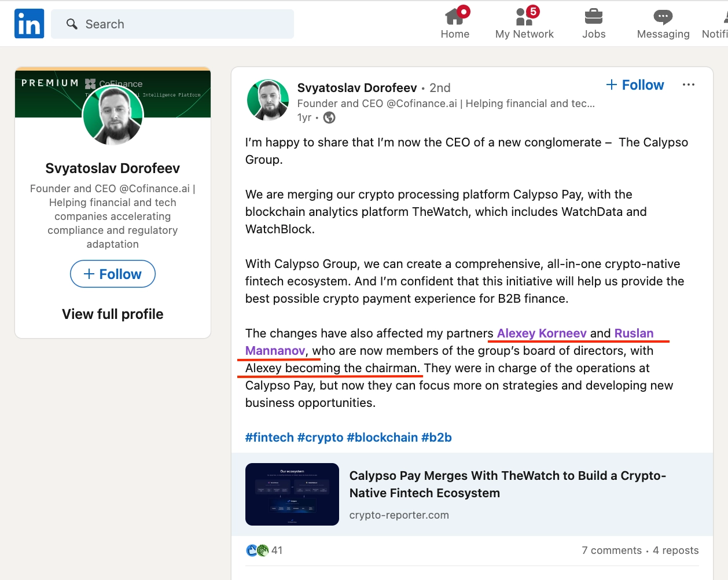Open the Calypso Pay article preview thumbnail

[x=292, y=494]
